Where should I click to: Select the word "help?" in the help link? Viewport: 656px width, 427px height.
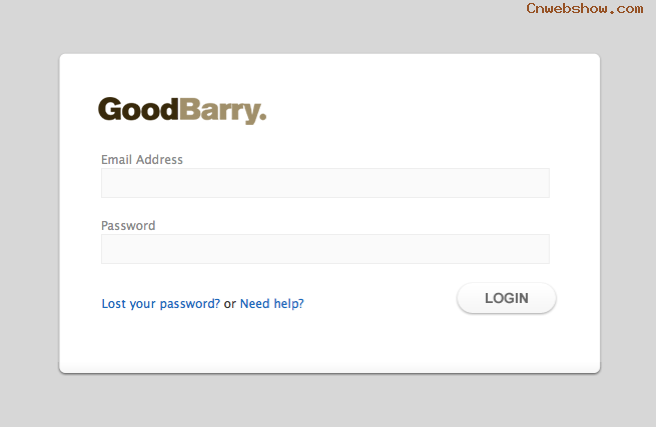pyautogui.click(x=289, y=304)
